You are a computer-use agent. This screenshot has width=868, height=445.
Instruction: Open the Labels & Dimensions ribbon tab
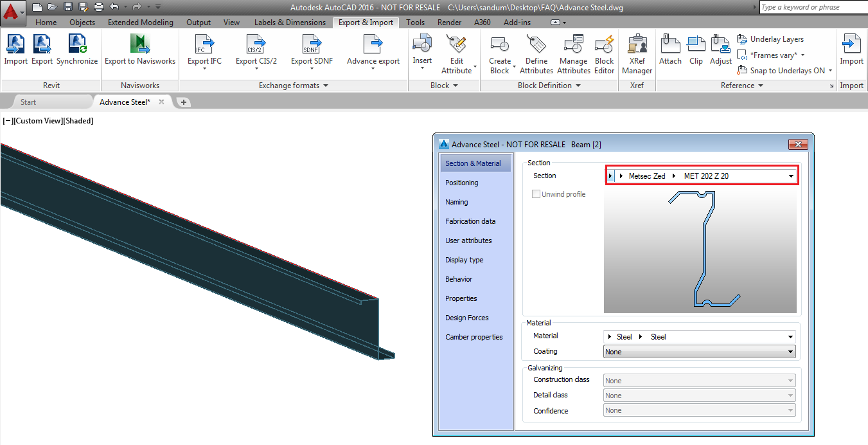click(289, 23)
